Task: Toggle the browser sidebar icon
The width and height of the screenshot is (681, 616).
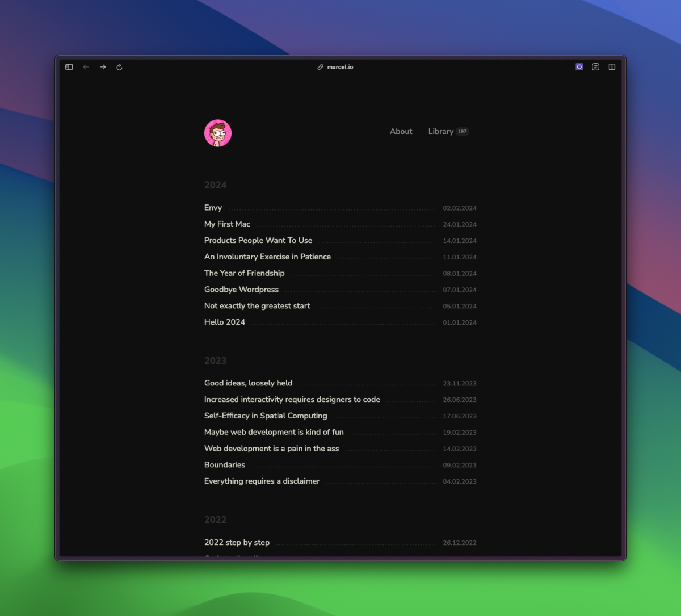Action: (x=69, y=67)
